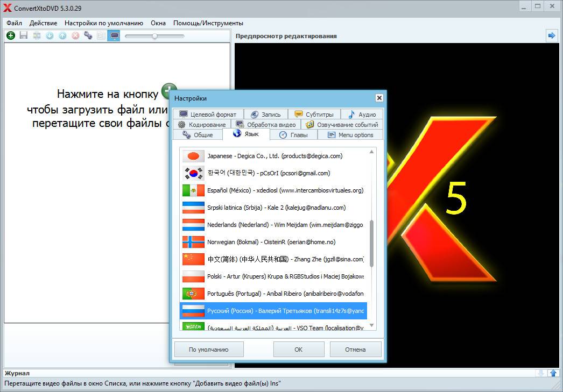Select Español (México) language entry
This screenshot has height=392, width=563.
(x=273, y=190)
